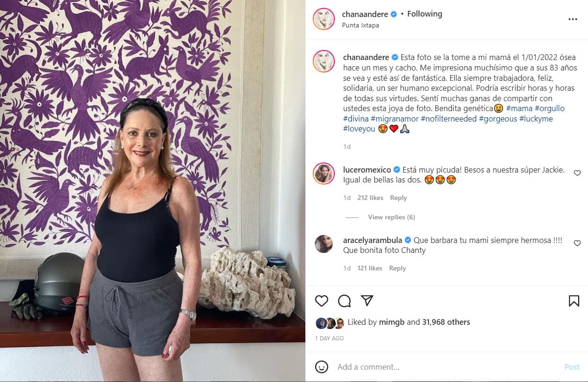Screen dimensions: 588x382
Task: Like aracelyarambula's comment heart
Action: tap(577, 243)
